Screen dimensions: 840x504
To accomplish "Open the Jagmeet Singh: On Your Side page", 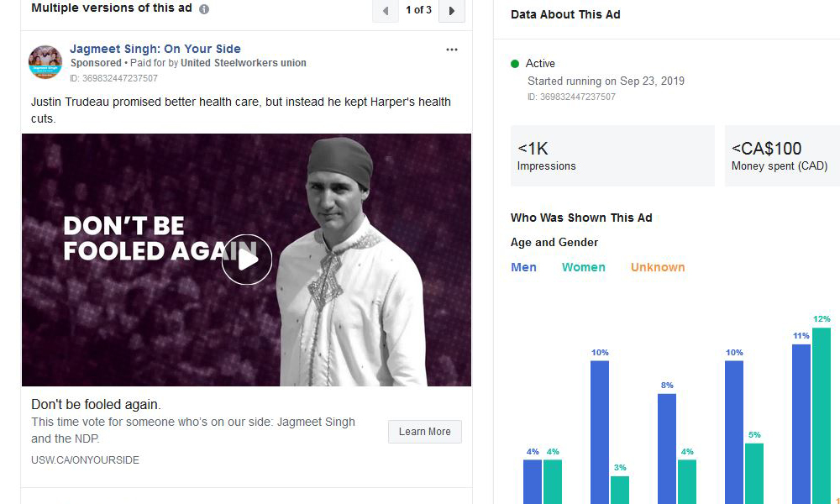I will point(155,49).
